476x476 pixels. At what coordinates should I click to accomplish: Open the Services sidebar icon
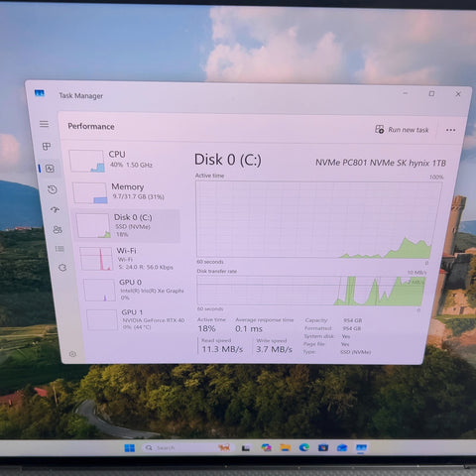[x=62, y=268]
